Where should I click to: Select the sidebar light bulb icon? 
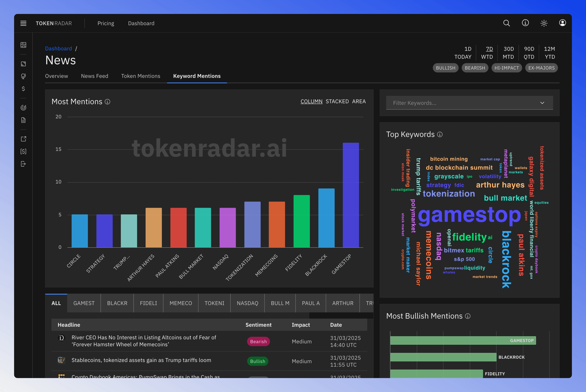(23, 76)
